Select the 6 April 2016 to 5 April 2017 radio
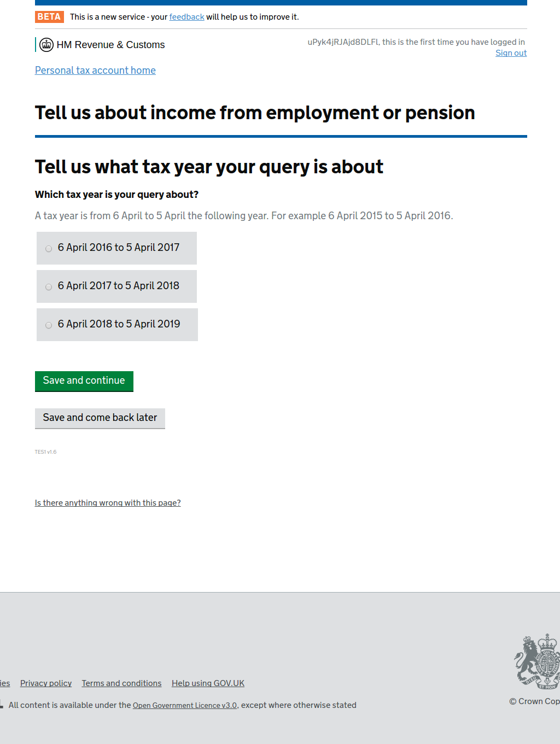Screen dimensions: 560x744 click(49, 249)
